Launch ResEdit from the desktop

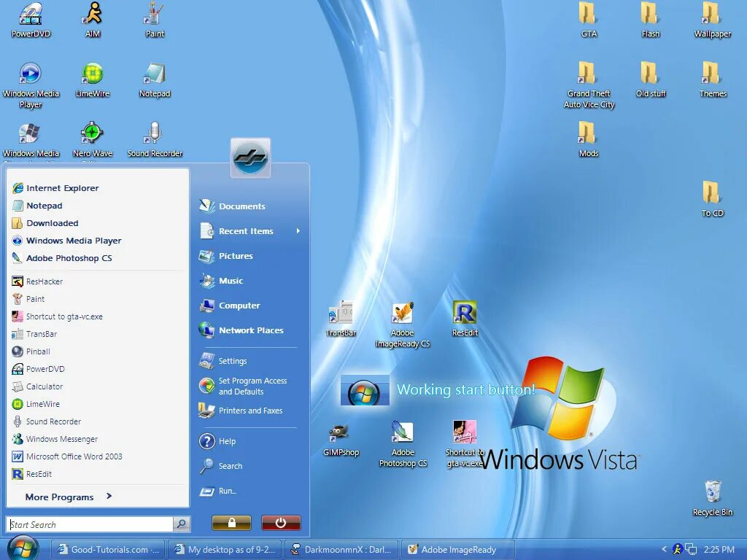coord(465,319)
